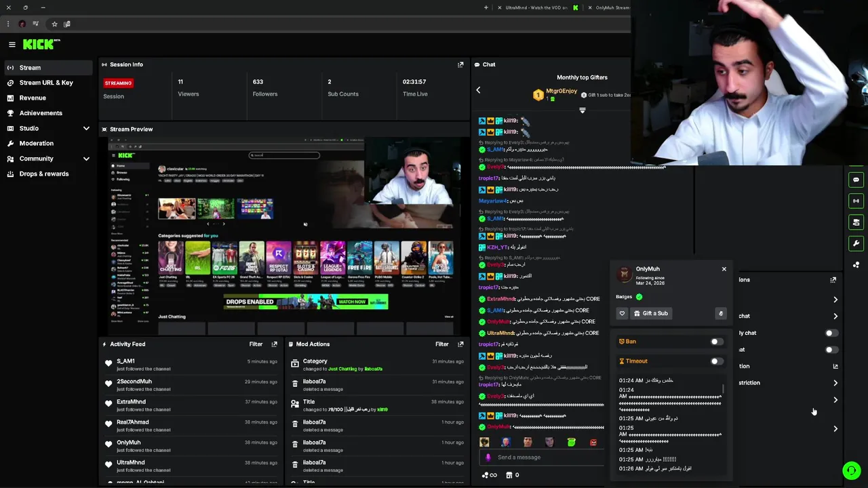
Task: Click the Kick logo
Action: [41, 44]
